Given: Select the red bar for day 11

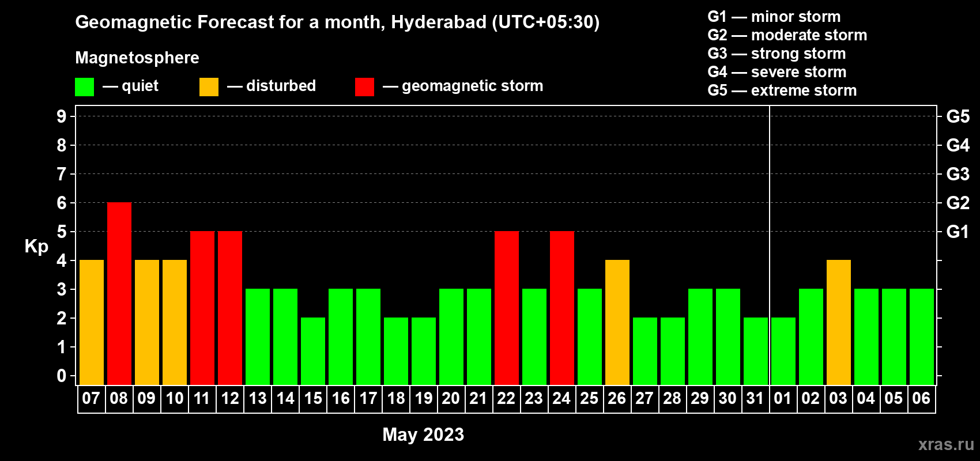Looking at the screenshot, I should [202, 308].
